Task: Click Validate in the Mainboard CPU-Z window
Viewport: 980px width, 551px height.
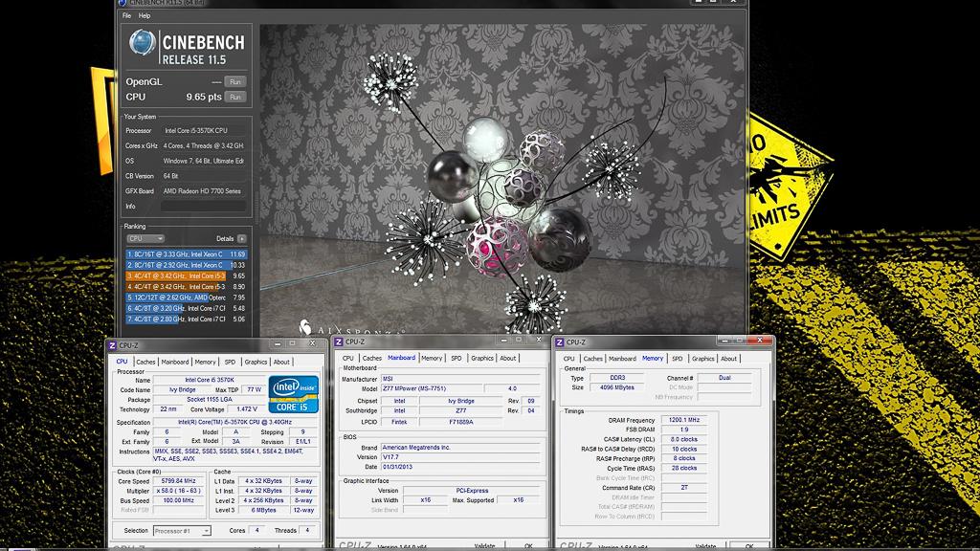Action: (485, 545)
